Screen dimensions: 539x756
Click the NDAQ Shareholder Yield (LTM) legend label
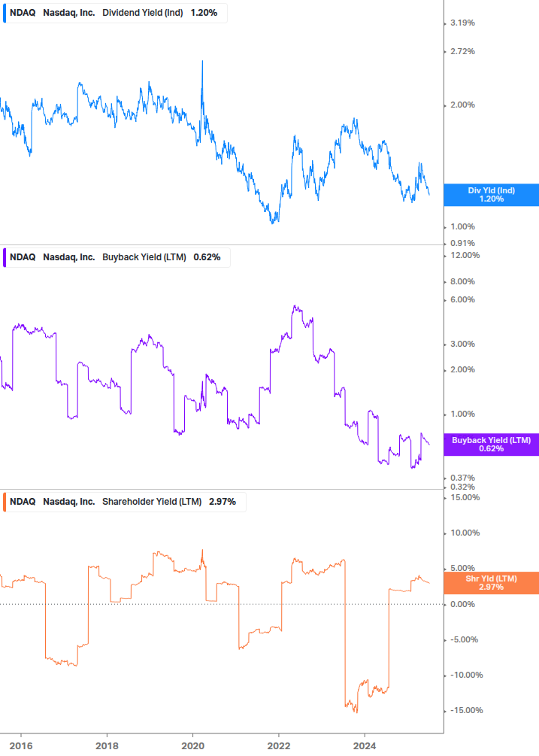point(124,502)
